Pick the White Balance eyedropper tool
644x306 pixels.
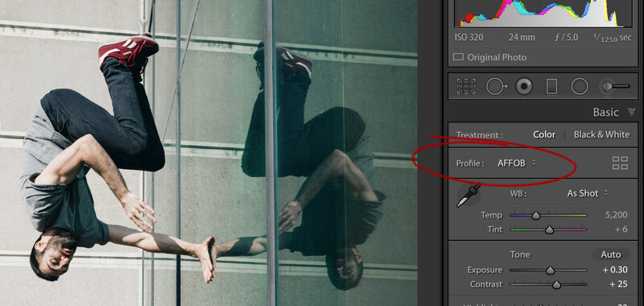point(469,196)
